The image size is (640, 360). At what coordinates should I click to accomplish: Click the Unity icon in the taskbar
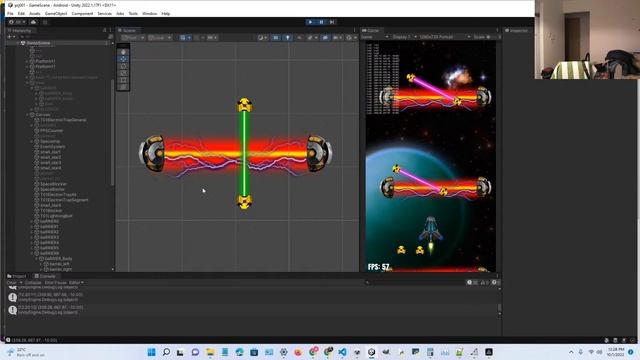pyautogui.click(x=371, y=352)
